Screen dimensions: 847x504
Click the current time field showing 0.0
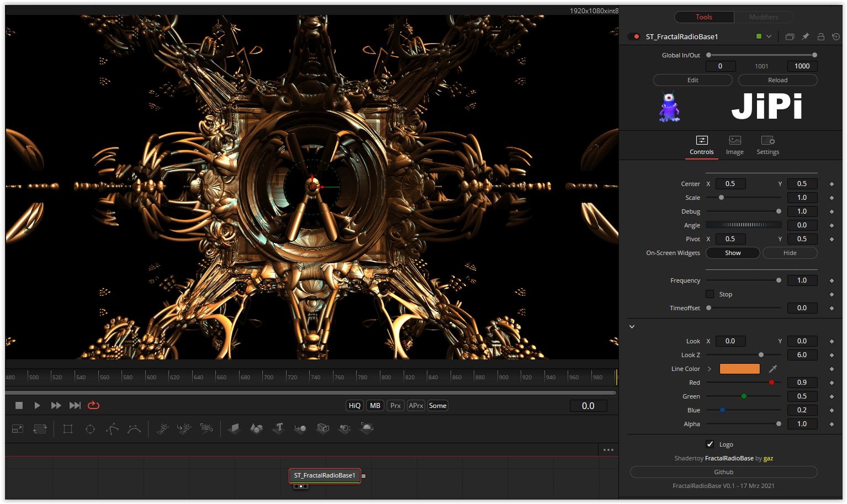coord(589,406)
